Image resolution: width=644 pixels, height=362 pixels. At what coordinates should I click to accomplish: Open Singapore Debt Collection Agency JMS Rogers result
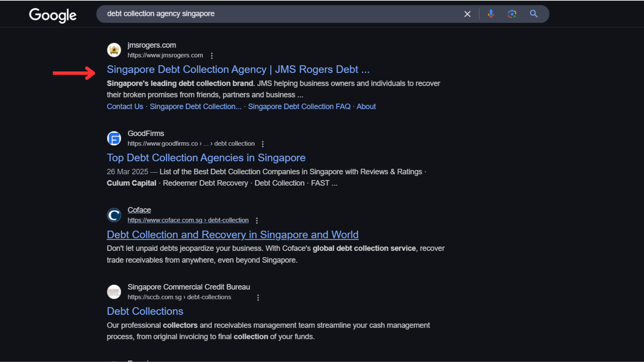(238, 69)
